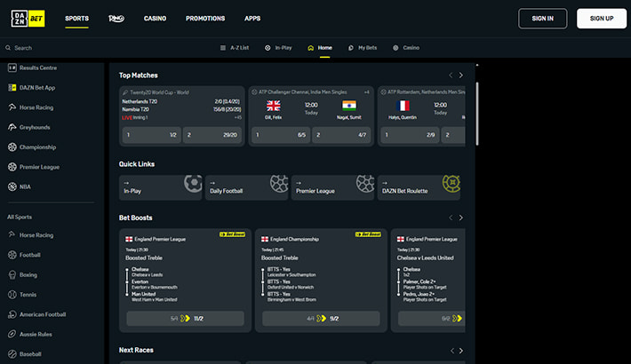The width and height of the screenshot is (631, 364).
Task: Open the RNG games logo link
Action: pyautogui.click(x=116, y=19)
